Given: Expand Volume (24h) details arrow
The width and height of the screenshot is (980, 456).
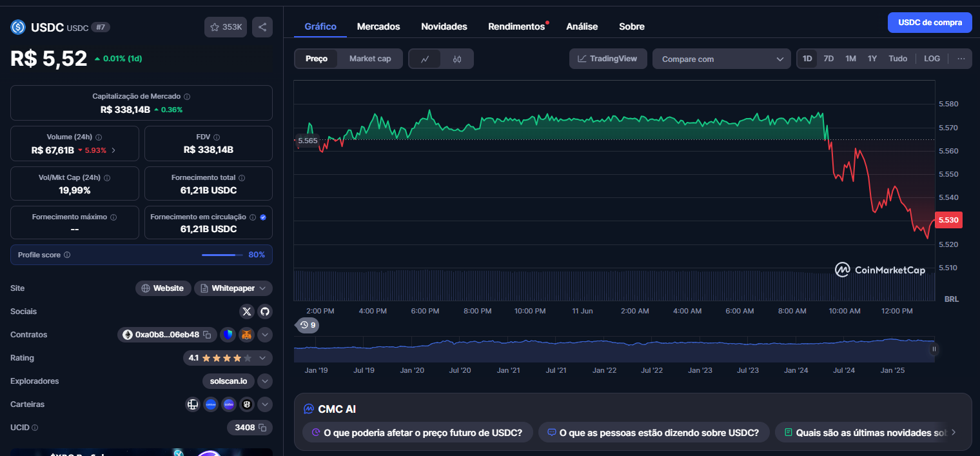Looking at the screenshot, I should [113, 150].
